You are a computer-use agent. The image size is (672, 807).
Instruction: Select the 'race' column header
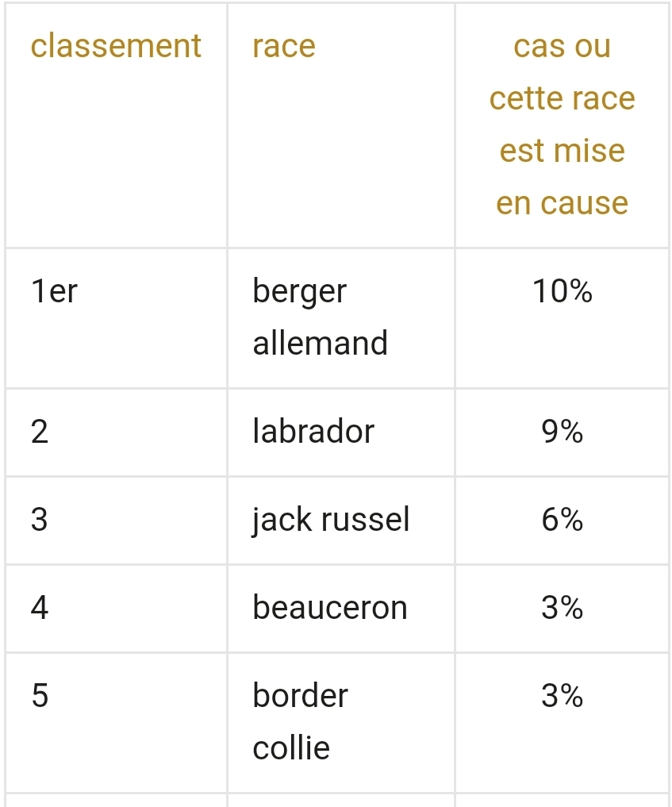[x=284, y=46]
